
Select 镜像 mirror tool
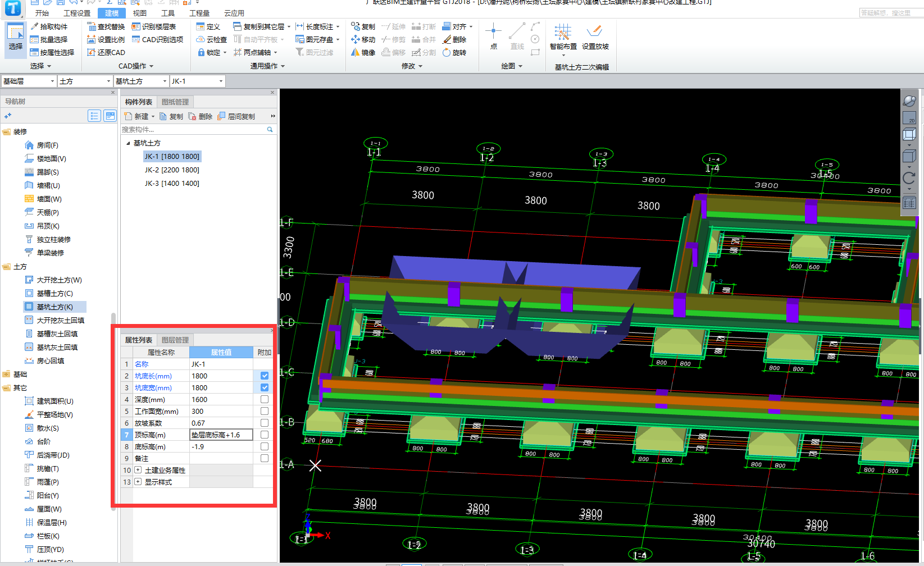click(x=363, y=52)
